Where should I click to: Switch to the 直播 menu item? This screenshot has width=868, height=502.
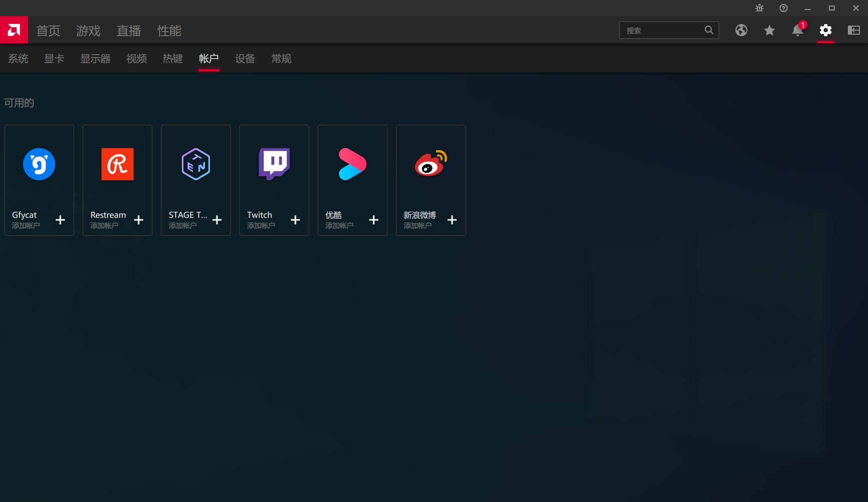click(x=129, y=31)
